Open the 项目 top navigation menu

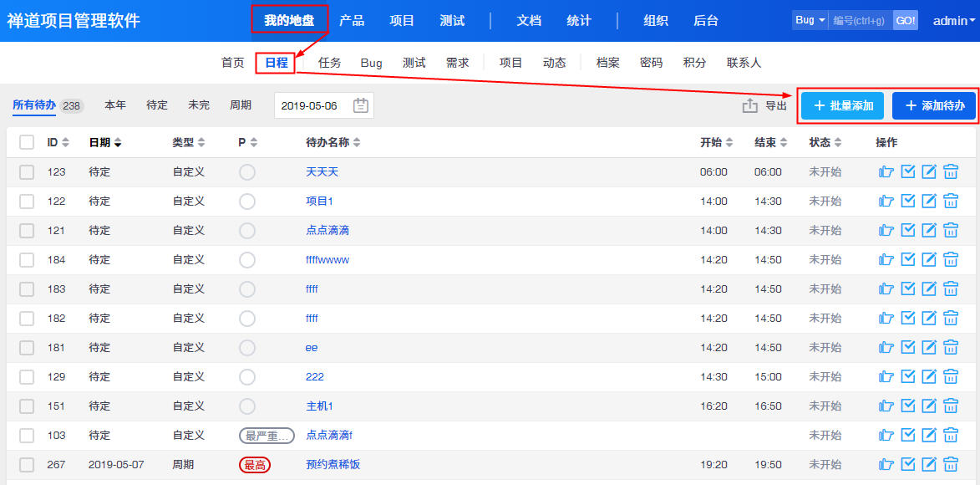[402, 21]
